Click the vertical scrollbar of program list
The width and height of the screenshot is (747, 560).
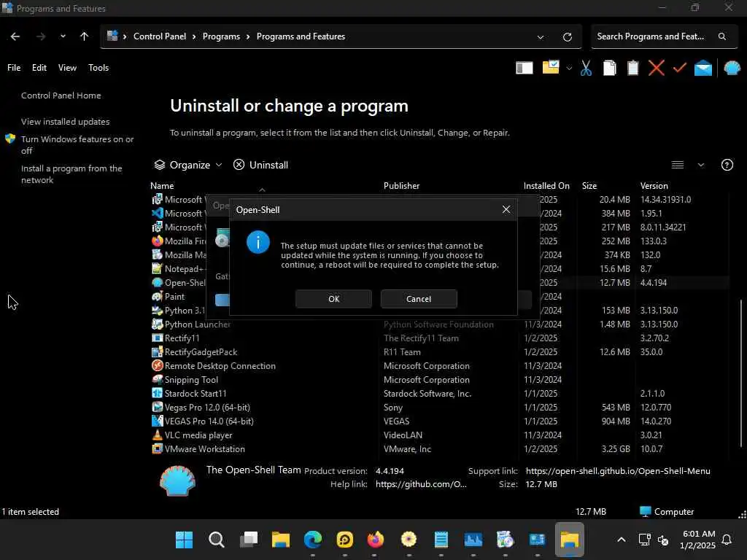(741, 373)
